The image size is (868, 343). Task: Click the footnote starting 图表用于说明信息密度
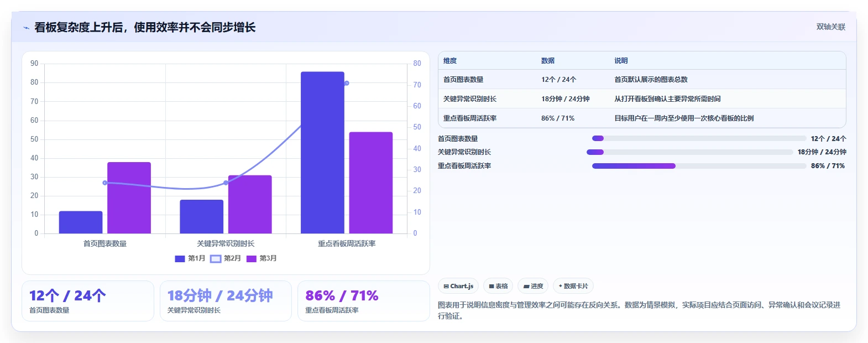(639, 310)
